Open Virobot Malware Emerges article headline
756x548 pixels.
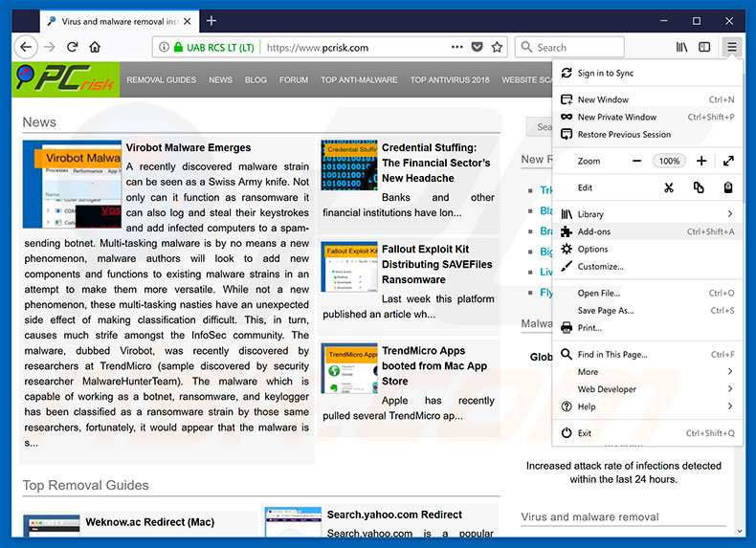(189, 147)
